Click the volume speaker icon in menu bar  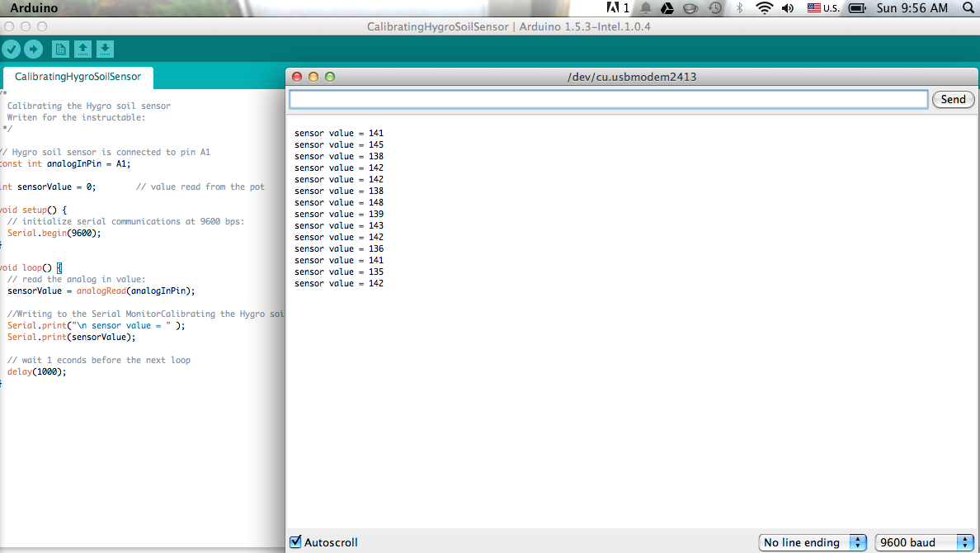point(788,8)
